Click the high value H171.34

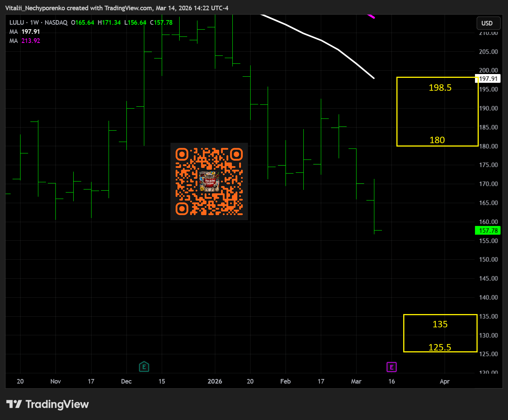point(109,22)
